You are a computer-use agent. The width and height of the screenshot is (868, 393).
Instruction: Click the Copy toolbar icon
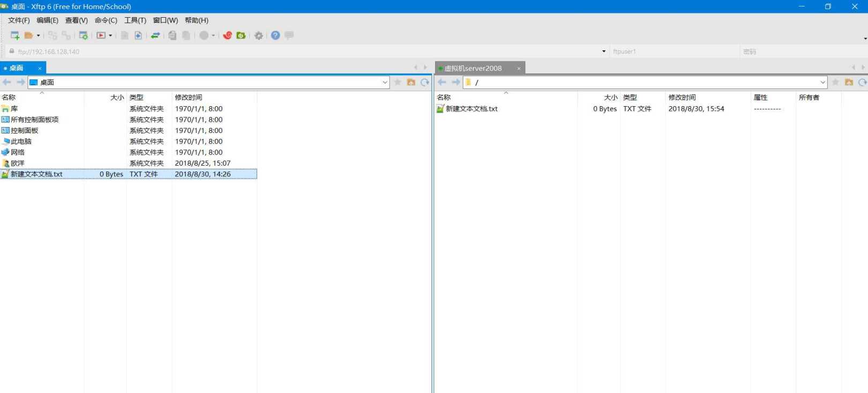click(x=173, y=35)
